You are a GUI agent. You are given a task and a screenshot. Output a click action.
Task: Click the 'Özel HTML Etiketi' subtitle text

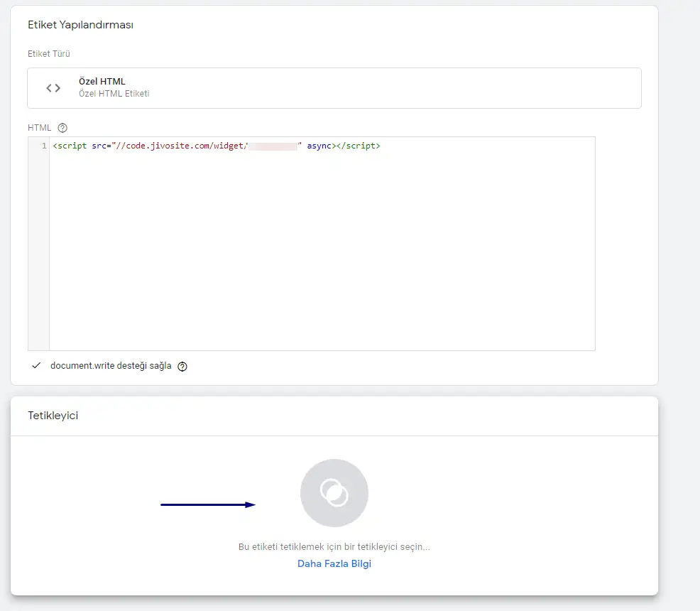point(114,94)
